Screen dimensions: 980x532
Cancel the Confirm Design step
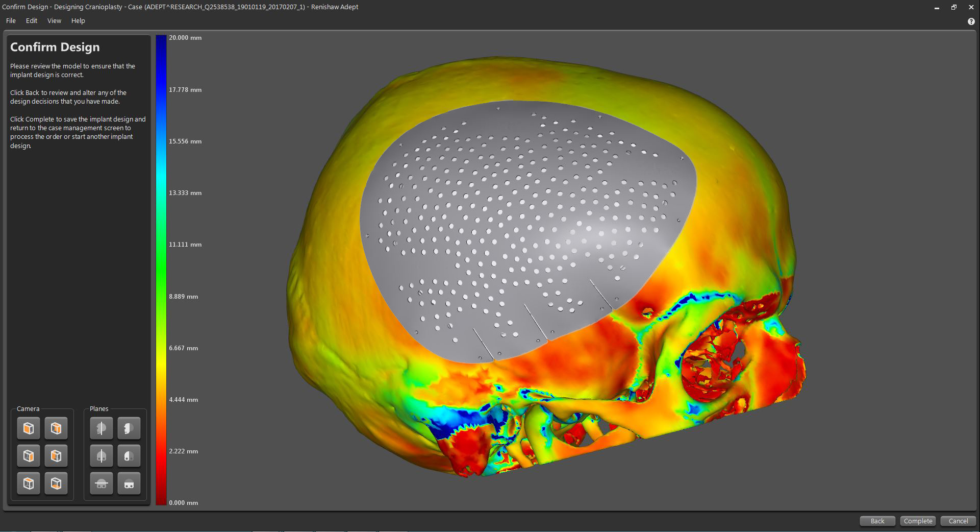coord(958,521)
